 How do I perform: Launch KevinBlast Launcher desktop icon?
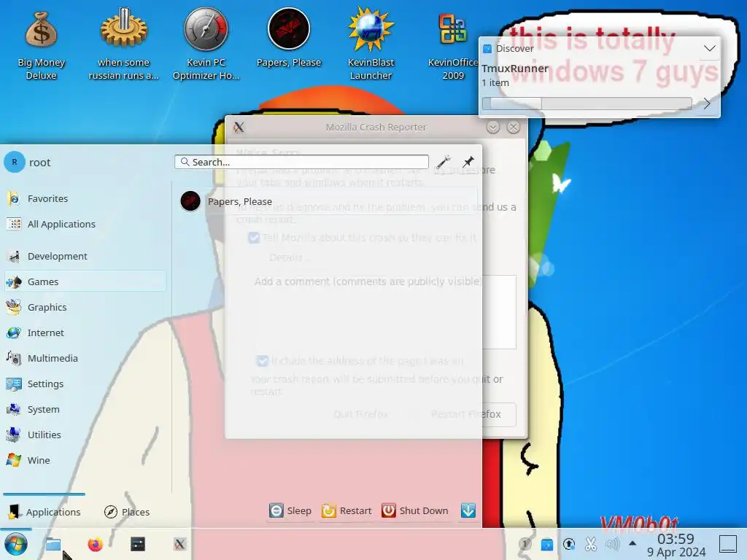[x=371, y=45]
